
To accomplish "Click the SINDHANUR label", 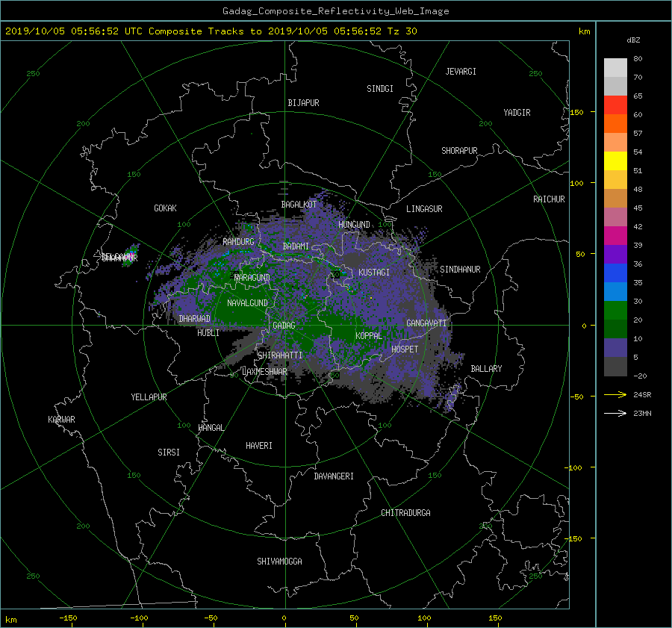I will coord(460,270).
